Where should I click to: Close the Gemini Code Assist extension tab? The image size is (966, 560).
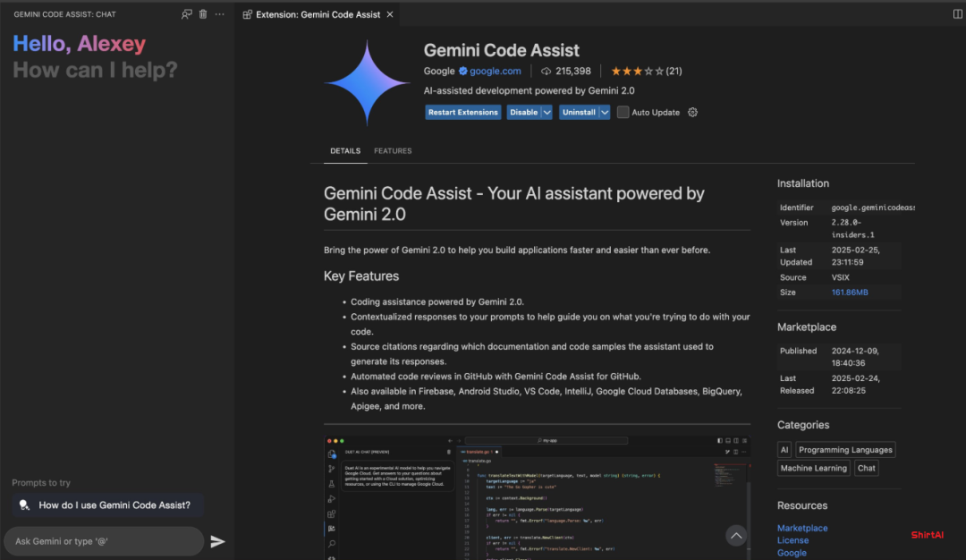[x=390, y=14]
